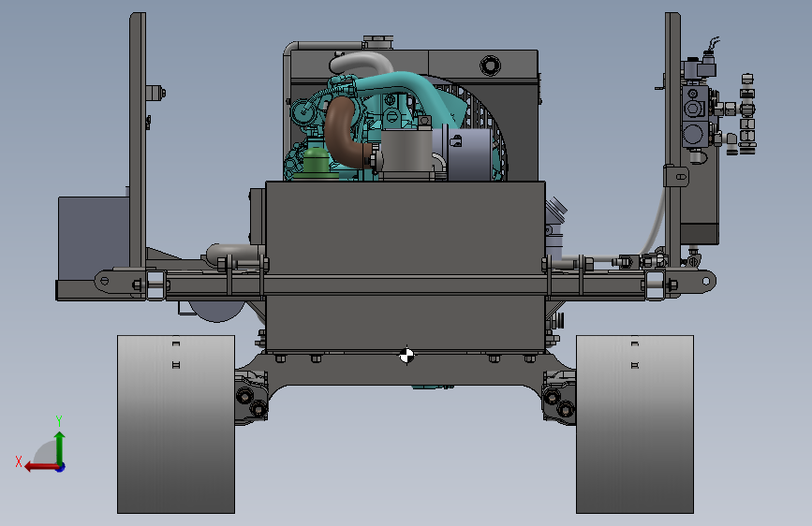Pick the radiator cap on top
This screenshot has height=526, width=812.
pos(378,41)
